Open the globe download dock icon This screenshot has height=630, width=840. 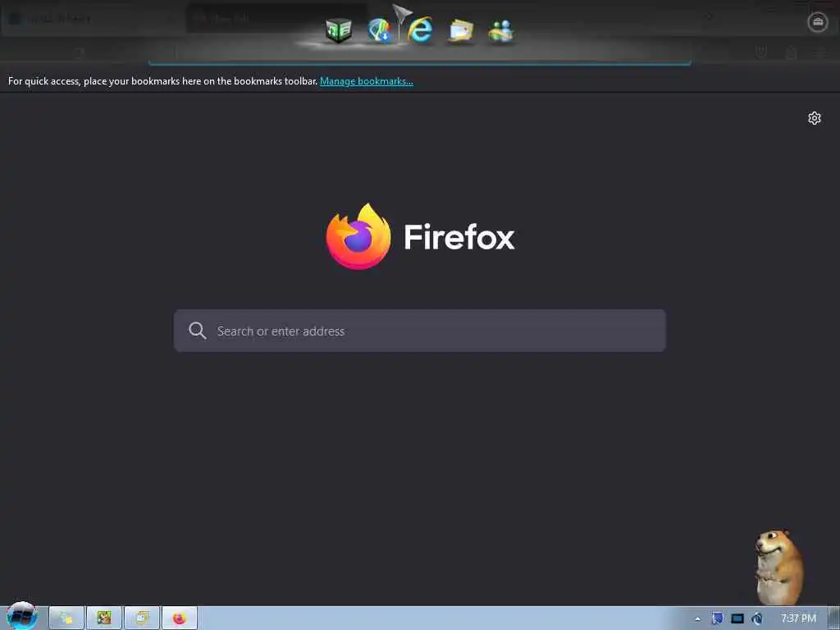tap(379, 30)
